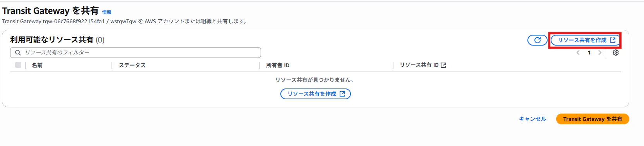Select page number 1 in pagination
Screen dimensions: 644x146
coord(589,53)
